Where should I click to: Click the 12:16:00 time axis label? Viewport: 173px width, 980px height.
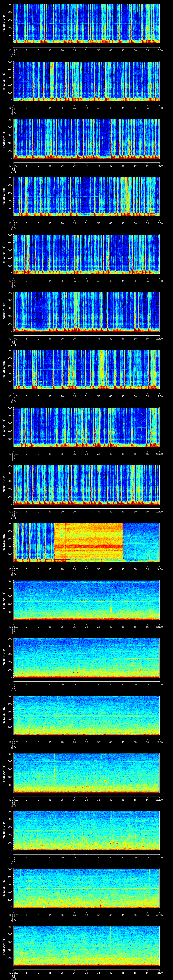tap(13, 166)
